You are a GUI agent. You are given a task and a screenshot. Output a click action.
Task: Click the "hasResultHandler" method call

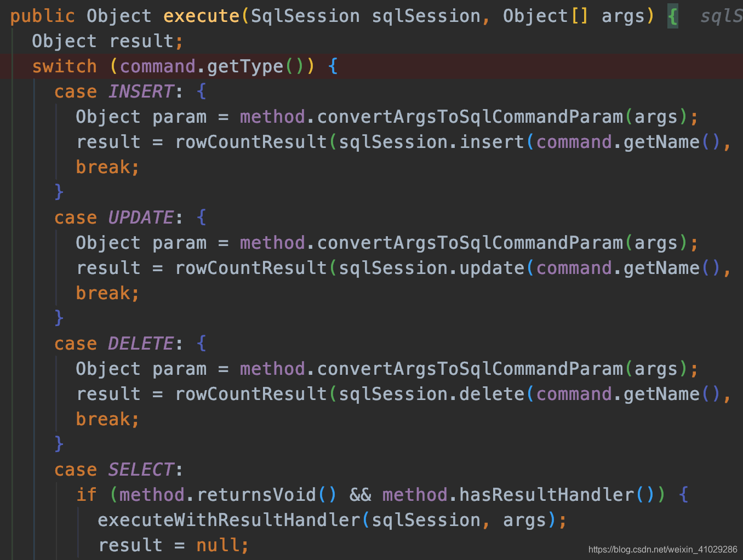click(547, 495)
